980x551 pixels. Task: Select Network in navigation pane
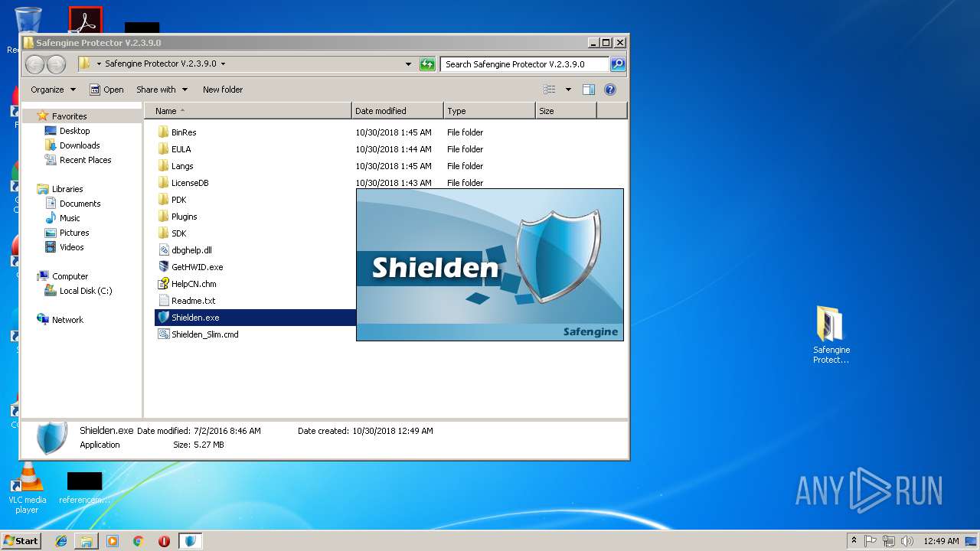coord(67,320)
